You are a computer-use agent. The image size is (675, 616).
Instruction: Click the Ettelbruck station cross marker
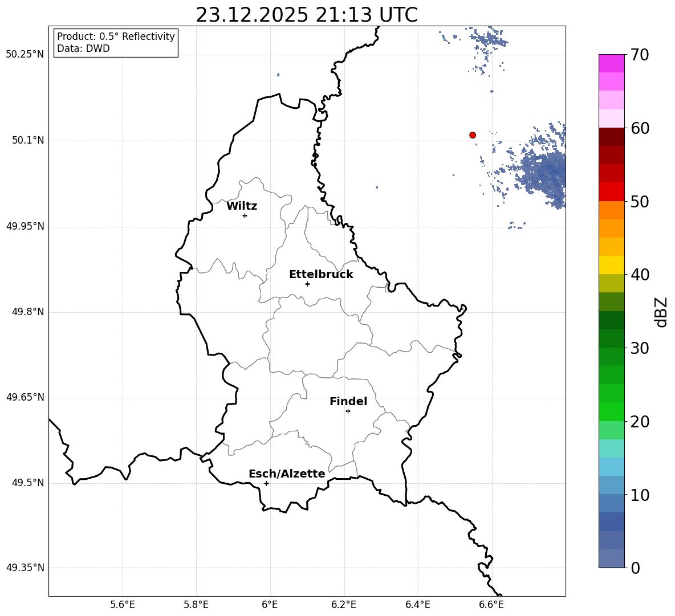point(307,284)
